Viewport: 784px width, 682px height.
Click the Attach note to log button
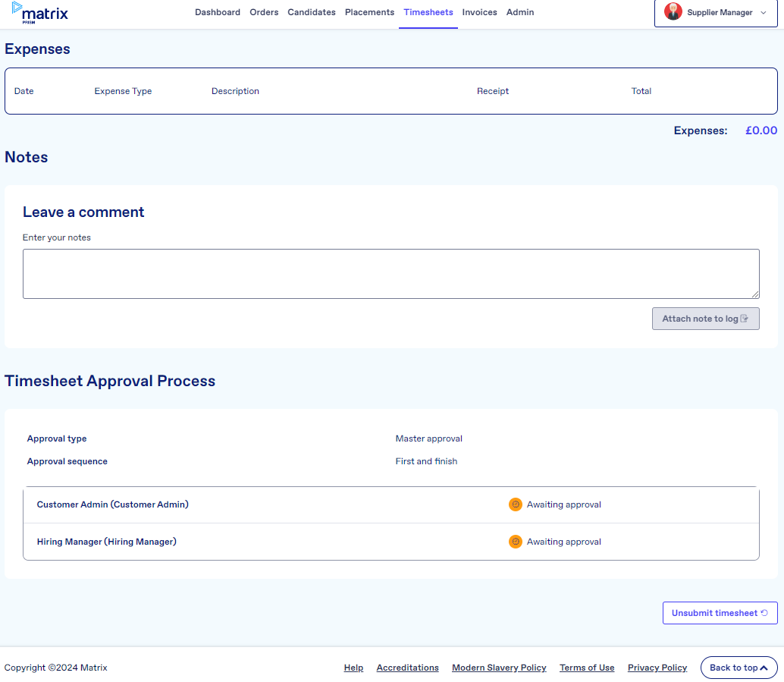click(x=705, y=319)
